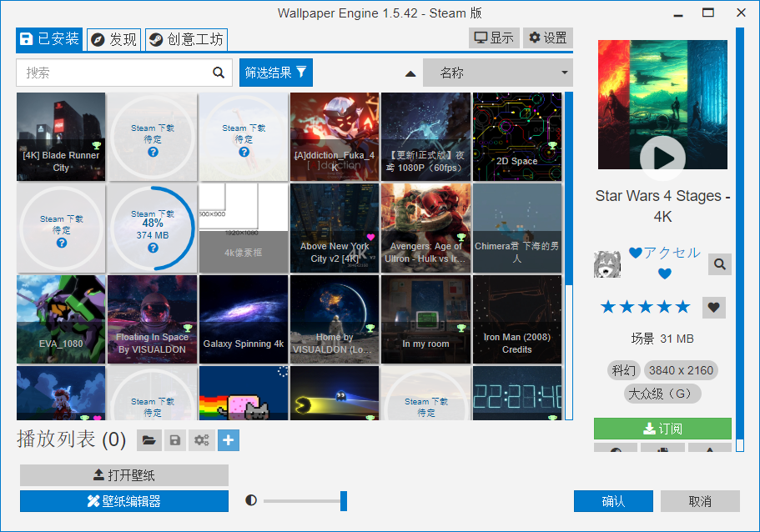Click the brightness contrast icon
Image resolution: width=760 pixels, height=532 pixels.
click(251, 500)
